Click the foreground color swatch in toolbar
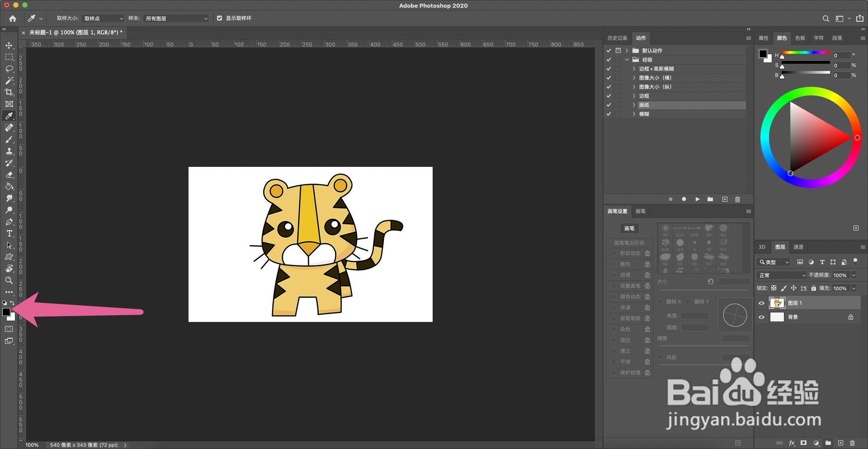Screen dimensions: 868x449 (x=6, y=312)
